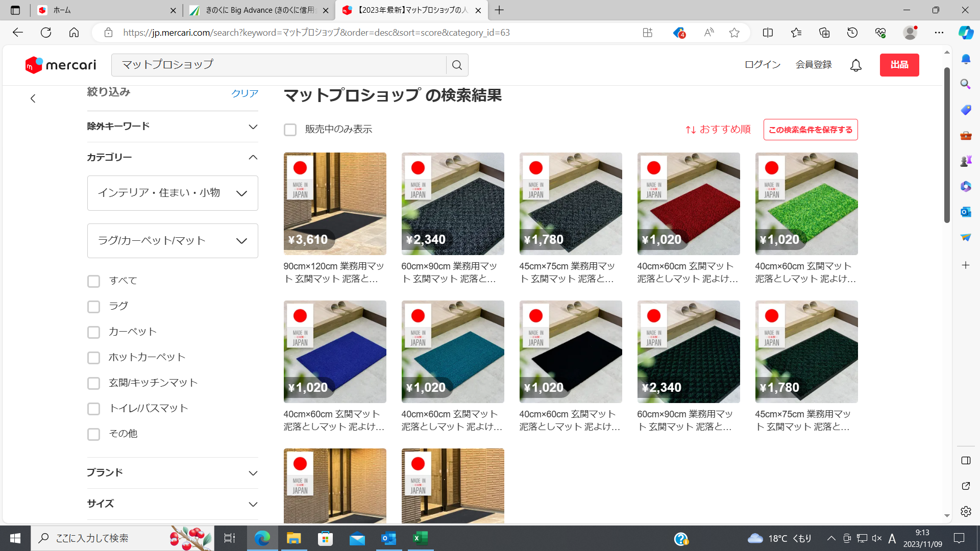Check the ホットカーペット checkbox
980x551 pixels.
click(x=93, y=358)
